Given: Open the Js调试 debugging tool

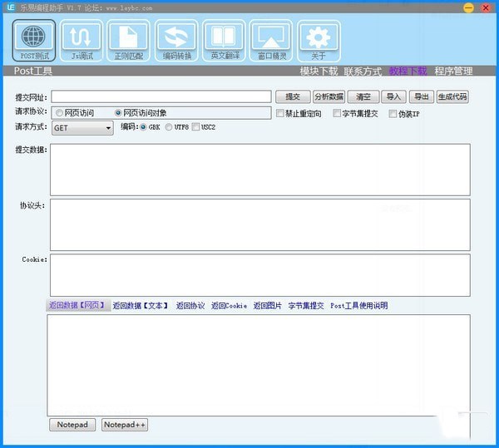Looking at the screenshot, I should tap(82, 42).
